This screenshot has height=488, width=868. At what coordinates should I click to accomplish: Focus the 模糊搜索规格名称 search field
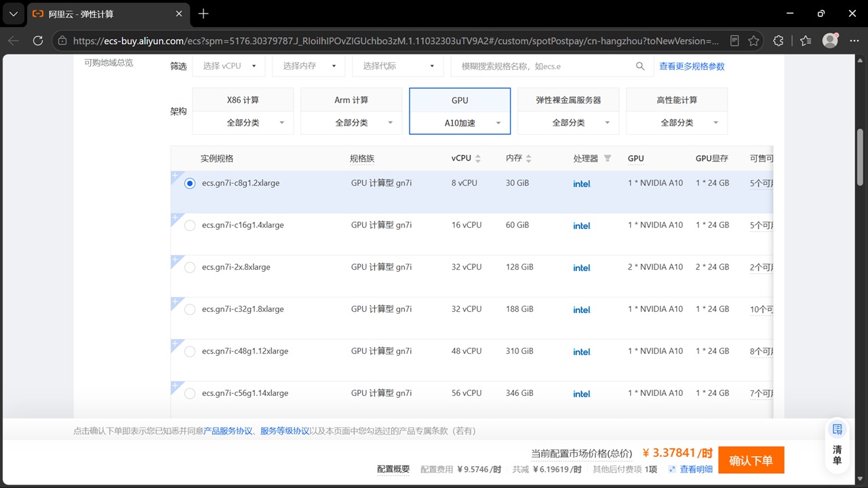tap(542, 66)
